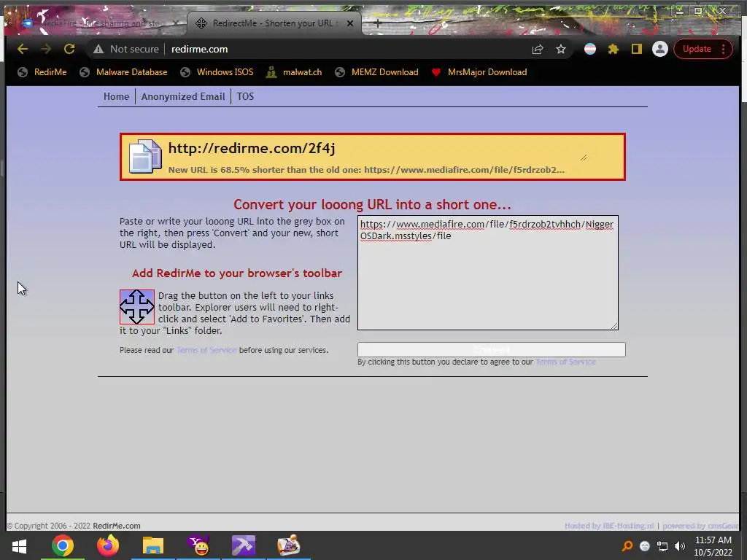
Task: Bookmark this page with the star icon
Action: [x=561, y=49]
